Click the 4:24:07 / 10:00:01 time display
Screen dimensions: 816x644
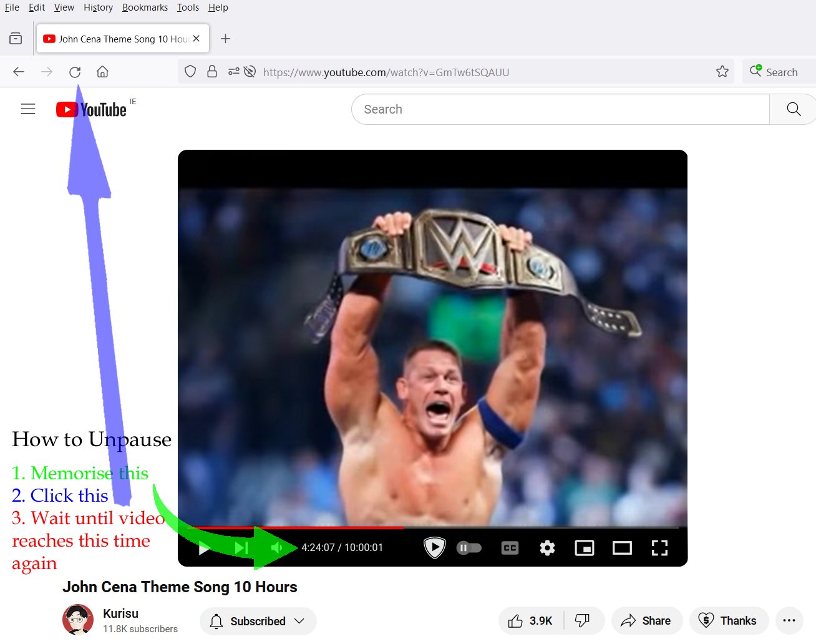pos(342,548)
